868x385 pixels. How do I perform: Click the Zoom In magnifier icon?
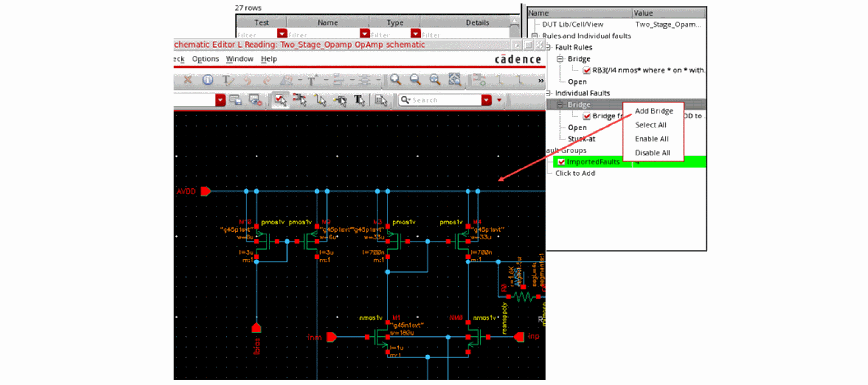pyautogui.click(x=395, y=79)
